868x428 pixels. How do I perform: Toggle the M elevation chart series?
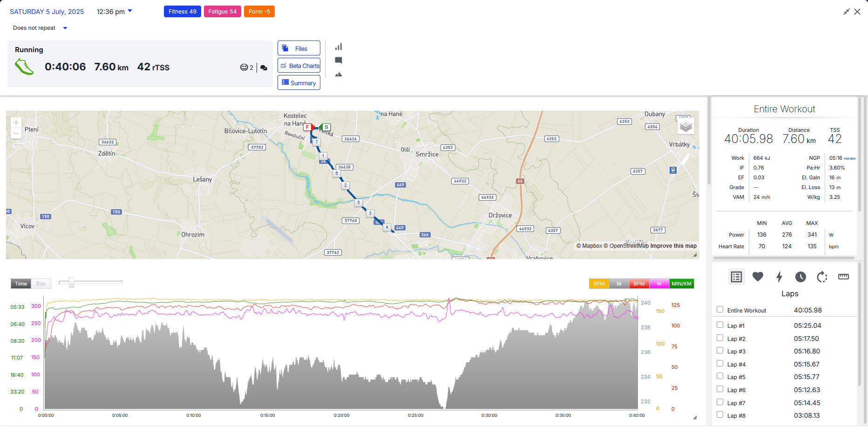[x=619, y=284]
